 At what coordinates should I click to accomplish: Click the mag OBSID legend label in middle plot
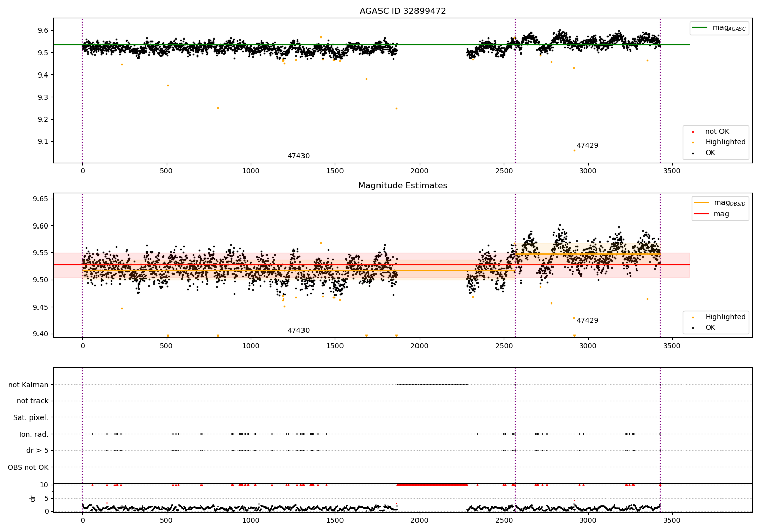coord(730,203)
